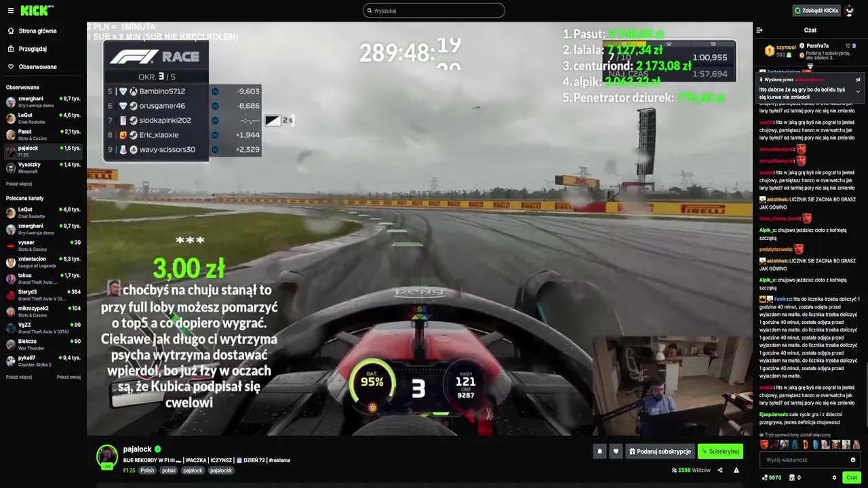Collapse the chat panel with the arrow icon

point(759,30)
